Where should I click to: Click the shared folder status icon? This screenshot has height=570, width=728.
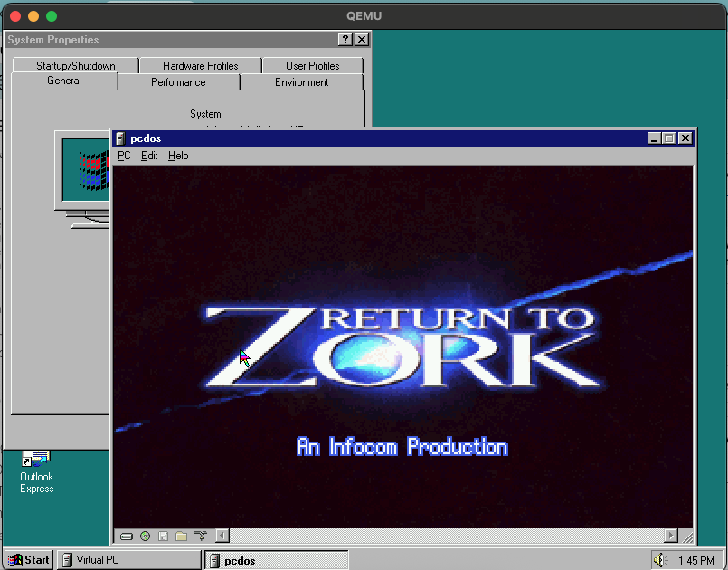[181, 536]
